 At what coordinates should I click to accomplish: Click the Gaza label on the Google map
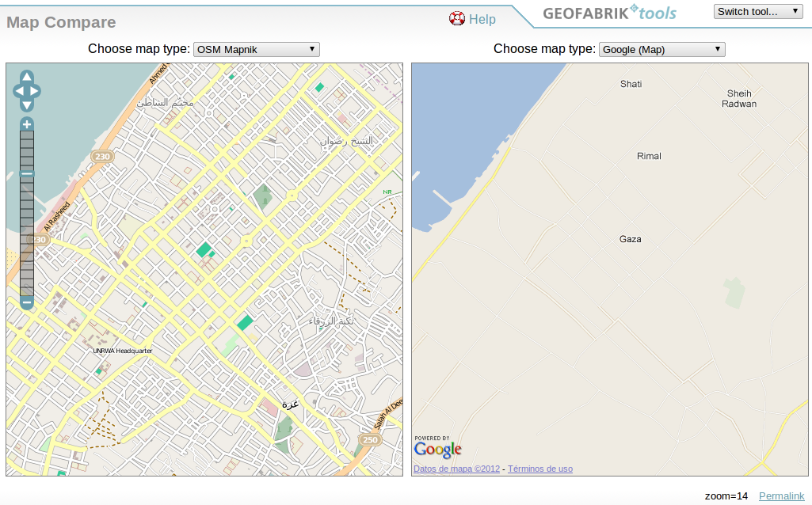630,239
